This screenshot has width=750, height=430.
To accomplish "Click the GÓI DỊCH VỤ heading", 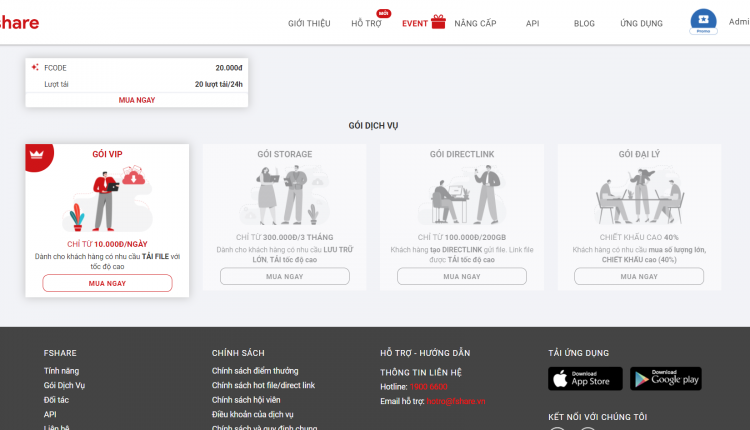I will (x=373, y=126).
